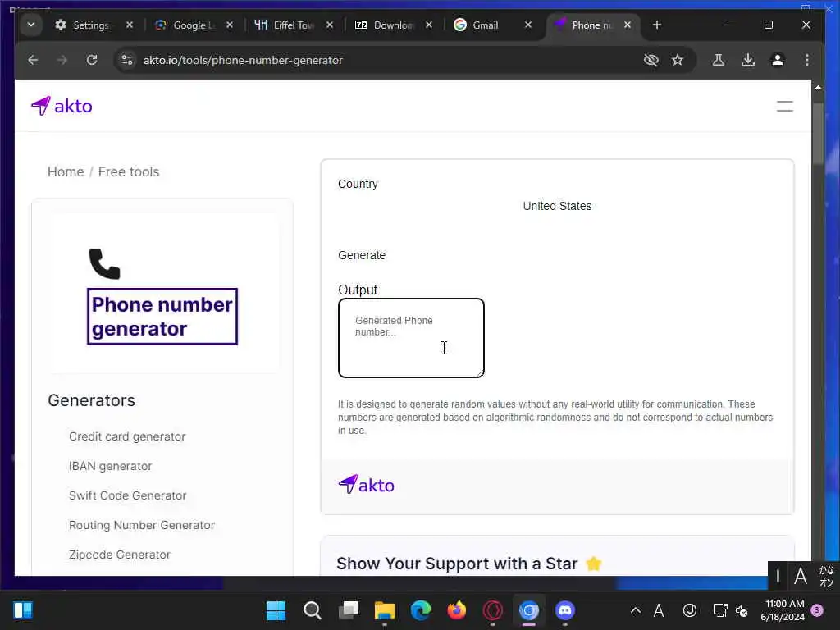Click the Generate button
Screen dimensions: 840x630
coord(362,256)
